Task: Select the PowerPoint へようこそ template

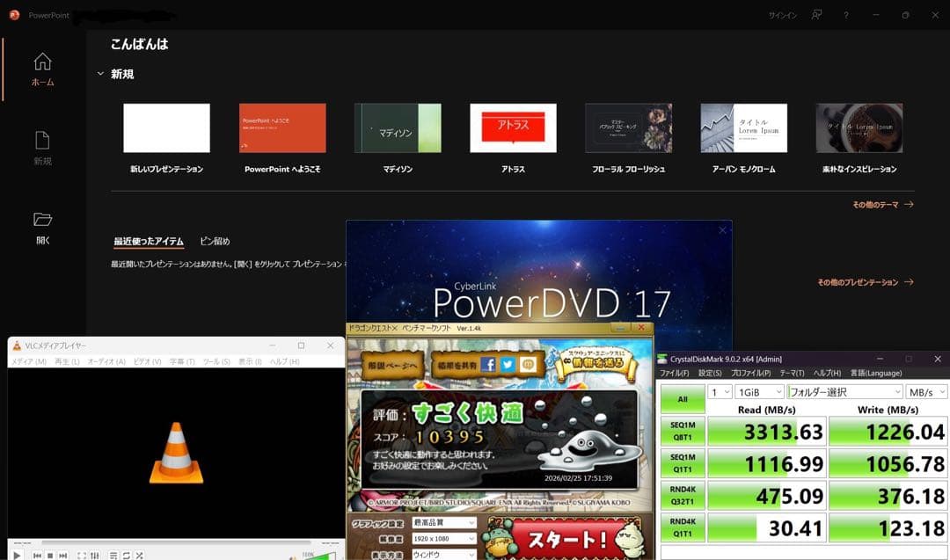Action: [x=282, y=127]
